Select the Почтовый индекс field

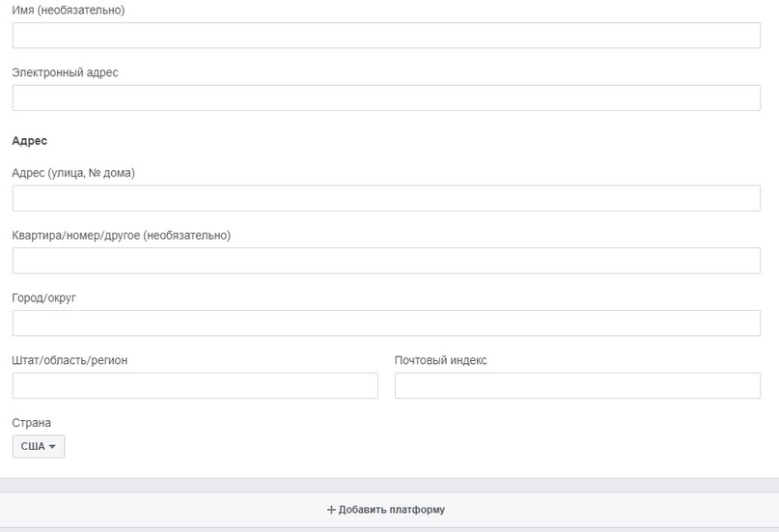coord(578,386)
